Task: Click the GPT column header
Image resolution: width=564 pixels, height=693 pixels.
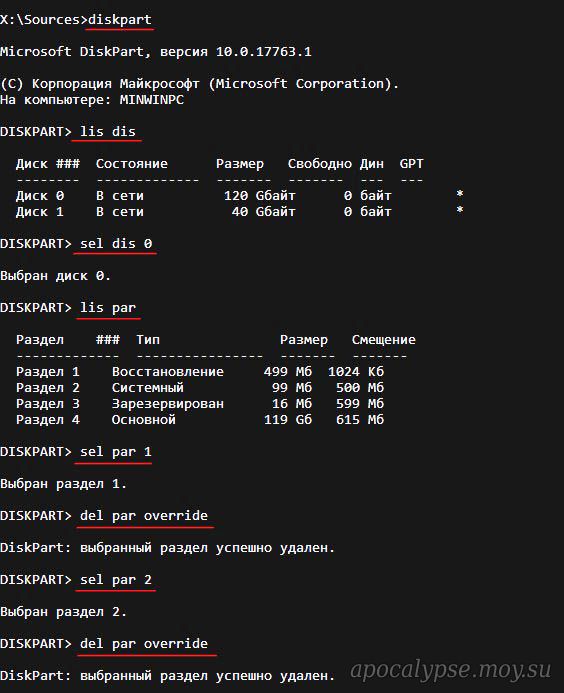Action: 412,164
